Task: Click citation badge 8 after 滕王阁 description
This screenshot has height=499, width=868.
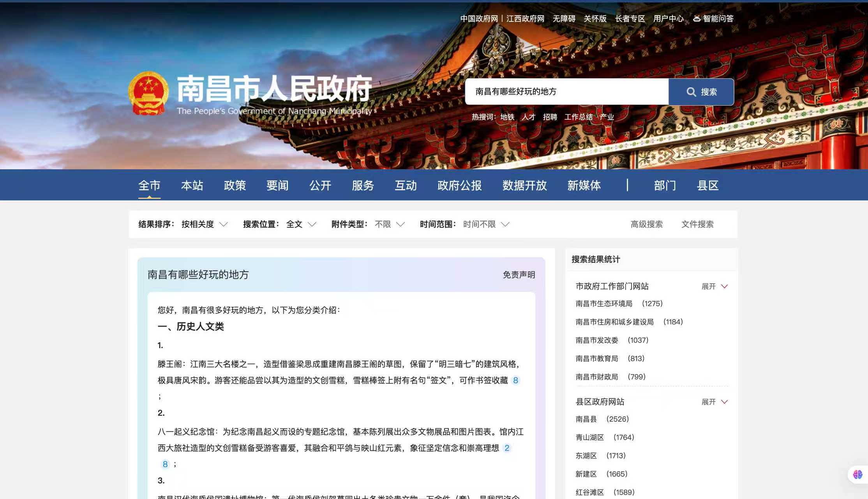Action: click(516, 381)
